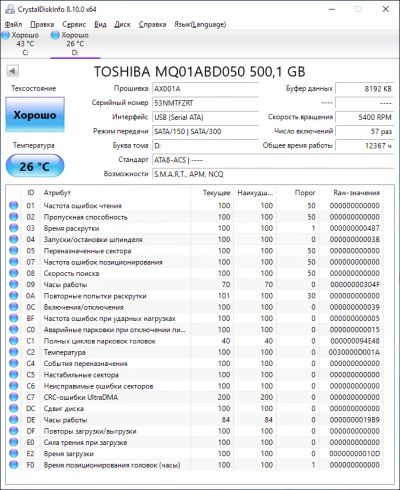Click status icon for attribute 02

[14, 217]
